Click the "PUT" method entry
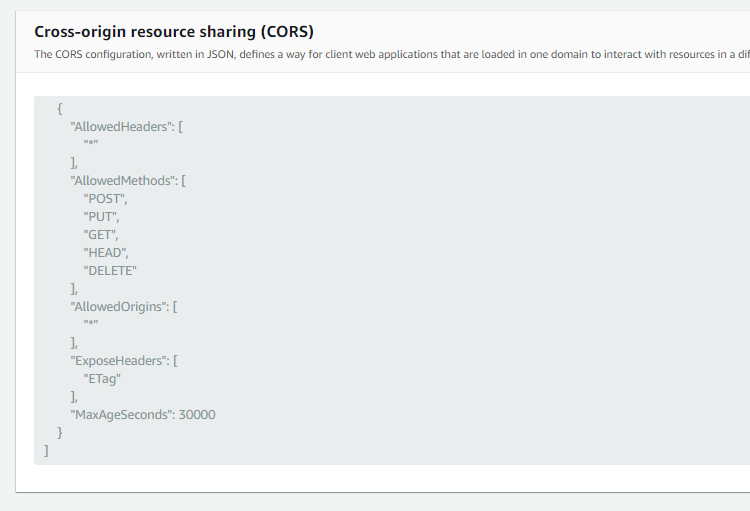 (x=101, y=217)
